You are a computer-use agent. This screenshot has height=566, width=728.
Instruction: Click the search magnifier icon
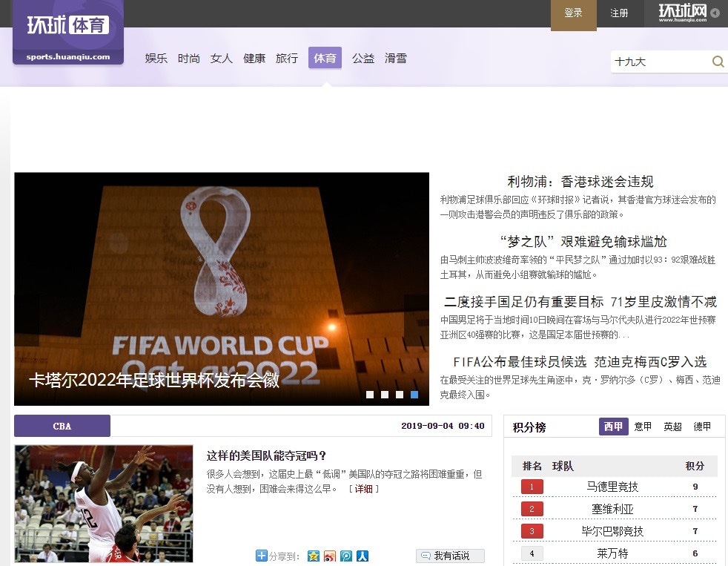tap(717, 62)
